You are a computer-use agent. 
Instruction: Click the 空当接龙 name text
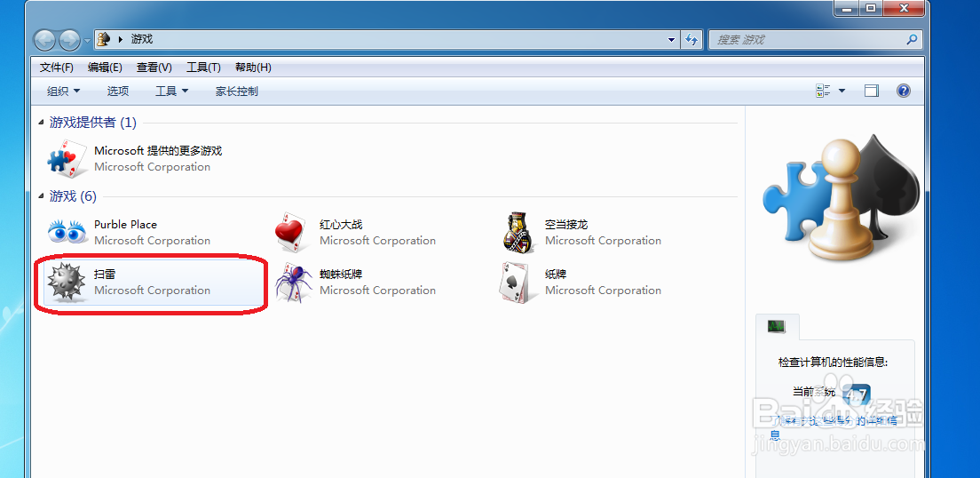pos(567,224)
